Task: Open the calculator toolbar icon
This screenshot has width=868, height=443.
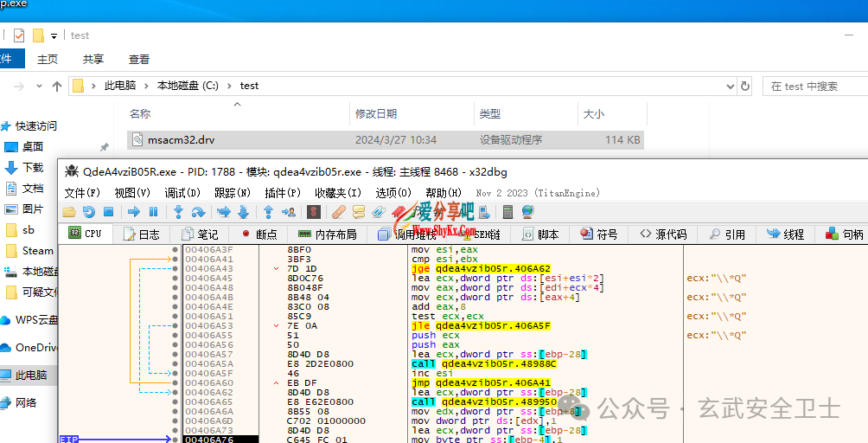Action: (x=507, y=212)
